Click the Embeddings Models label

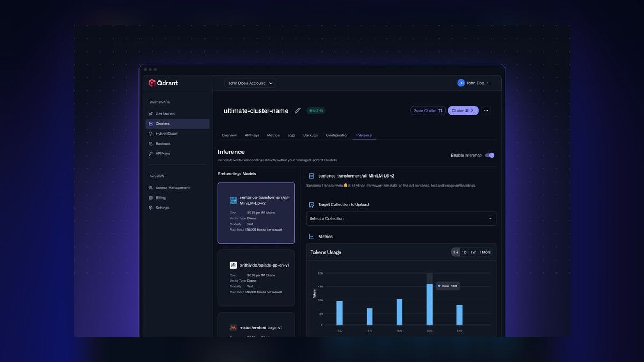coord(237,174)
